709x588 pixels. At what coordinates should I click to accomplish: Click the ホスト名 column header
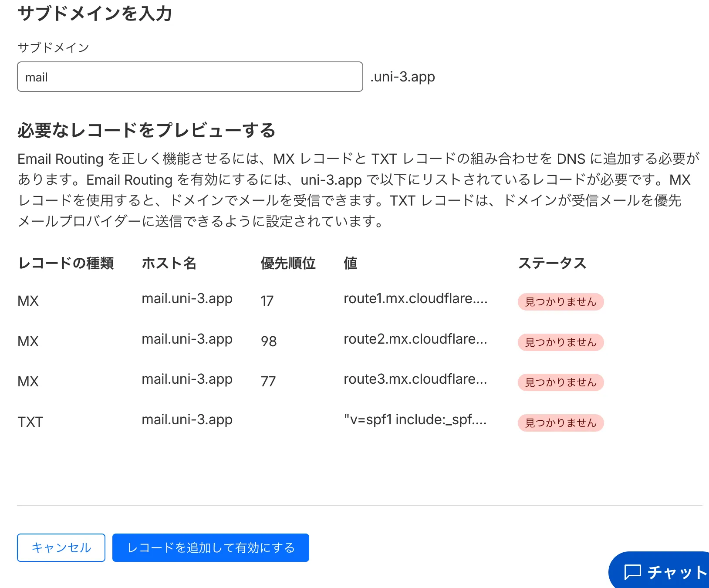[169, 263]
